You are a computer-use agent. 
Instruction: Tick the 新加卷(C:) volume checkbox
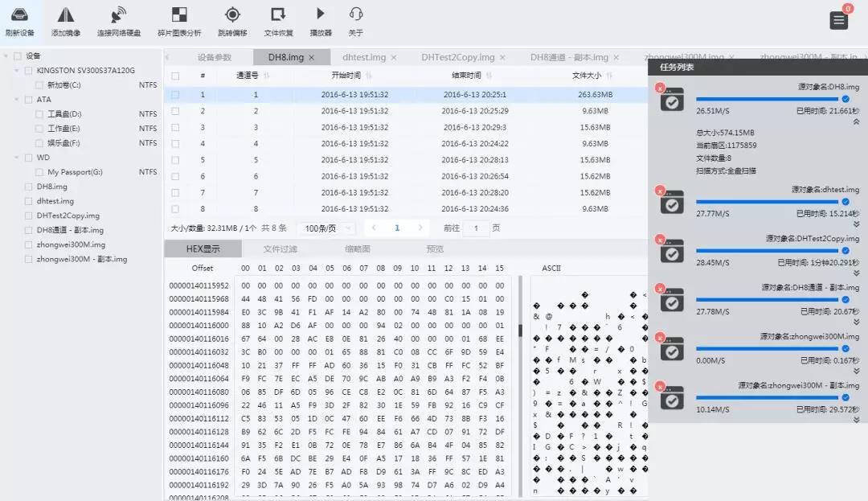[x=39, y=85]
